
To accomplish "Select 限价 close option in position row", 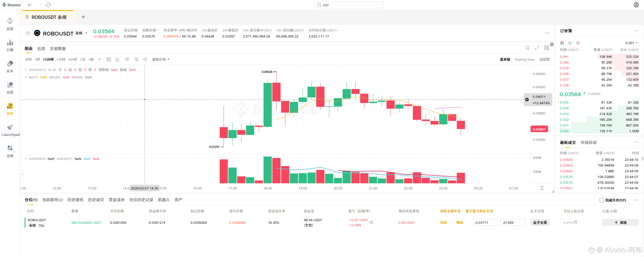I will click(460, 222).
